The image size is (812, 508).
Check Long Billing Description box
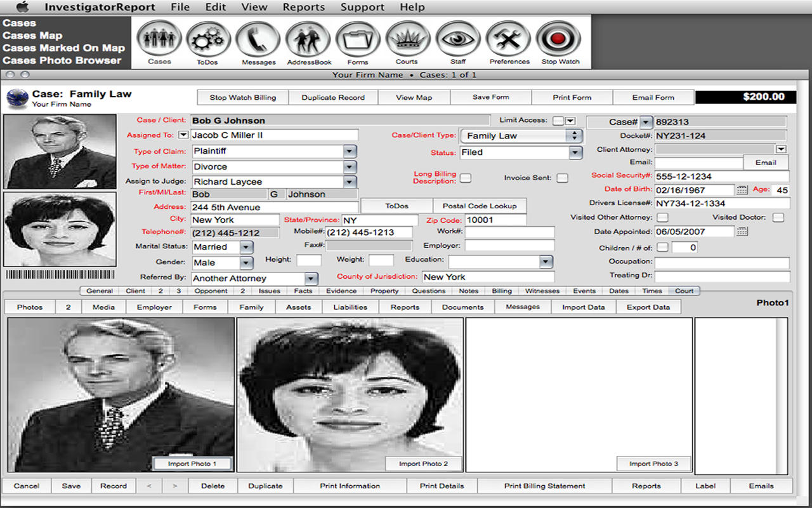466,178
